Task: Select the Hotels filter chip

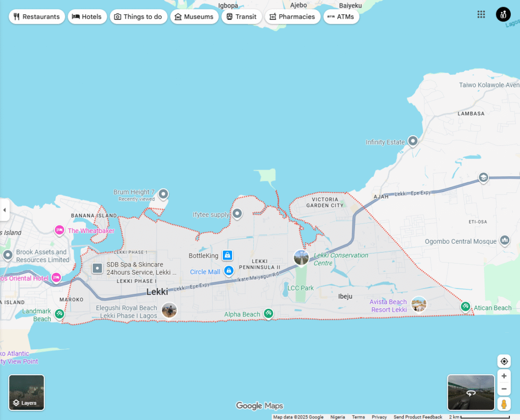Action: click(87, 17)
